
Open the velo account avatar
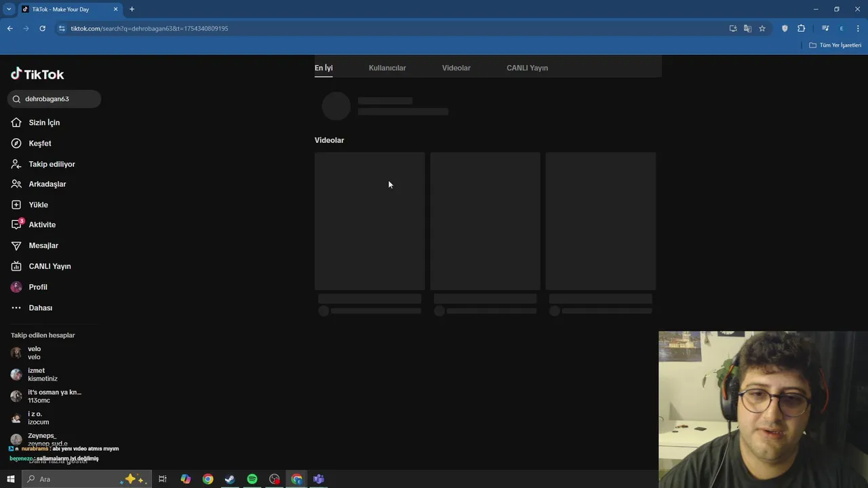pos(16,352)
